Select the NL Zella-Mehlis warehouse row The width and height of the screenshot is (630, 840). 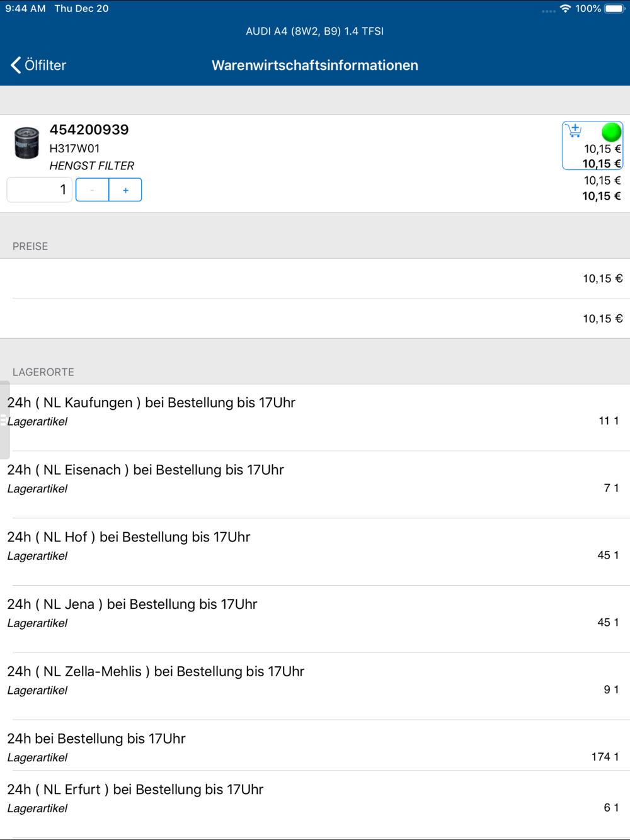pyautogui.click(x=315, y=686)
